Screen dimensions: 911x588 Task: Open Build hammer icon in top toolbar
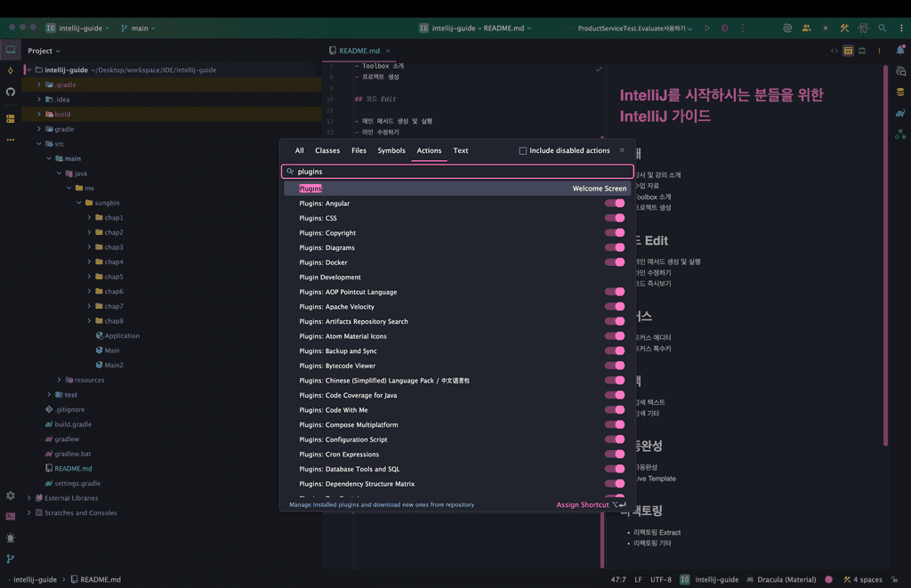pos(844,28)
